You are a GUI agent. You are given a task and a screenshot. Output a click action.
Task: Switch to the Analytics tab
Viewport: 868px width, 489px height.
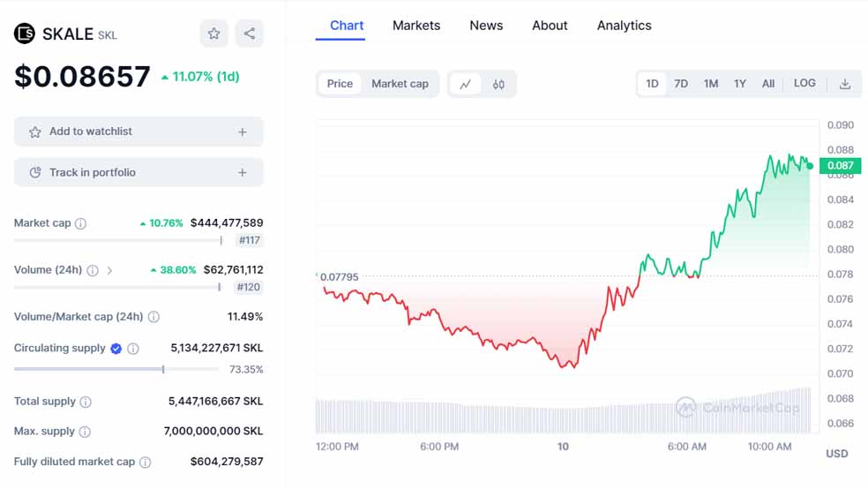pos(624,26)
